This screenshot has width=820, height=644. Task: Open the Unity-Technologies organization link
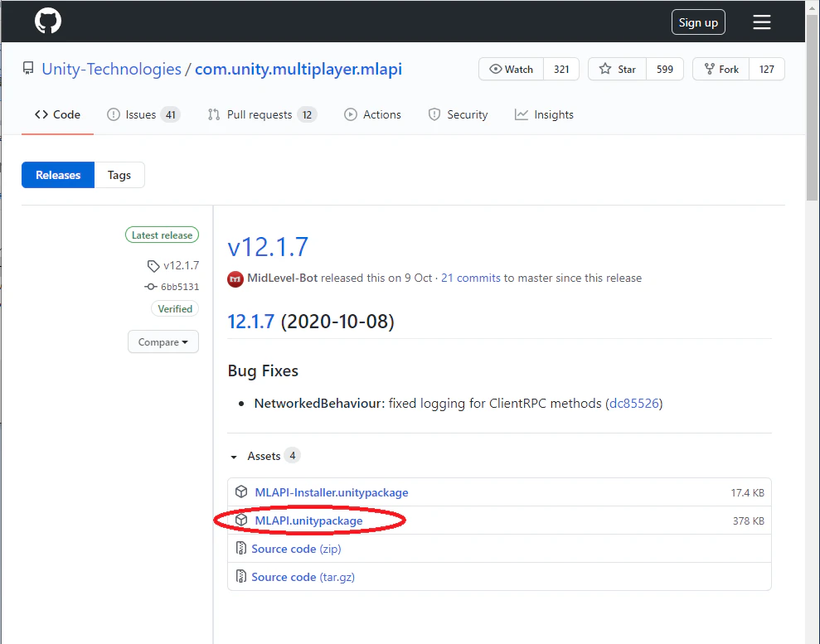(x=111, y=69)
